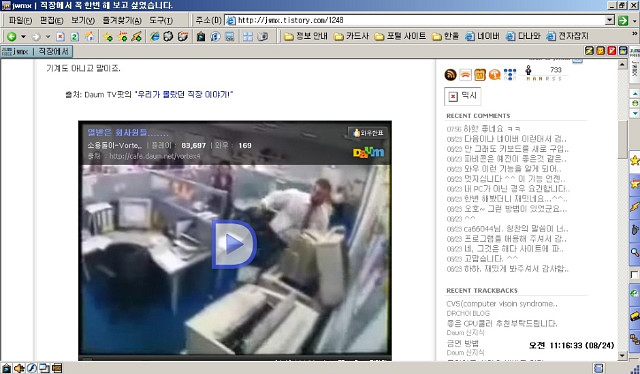This screenshot has width=640, height=374.
Task: Click the add-to-favorites star icon
Action: point(108,36)
